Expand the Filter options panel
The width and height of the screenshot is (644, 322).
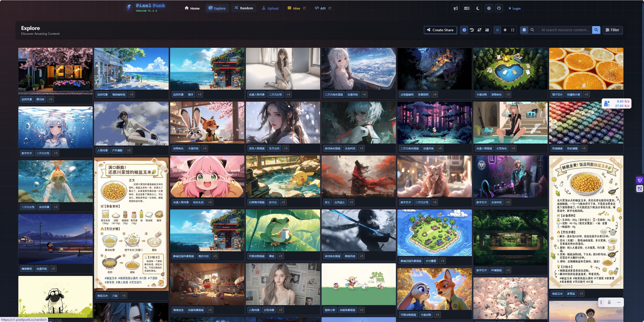(612, 30)
